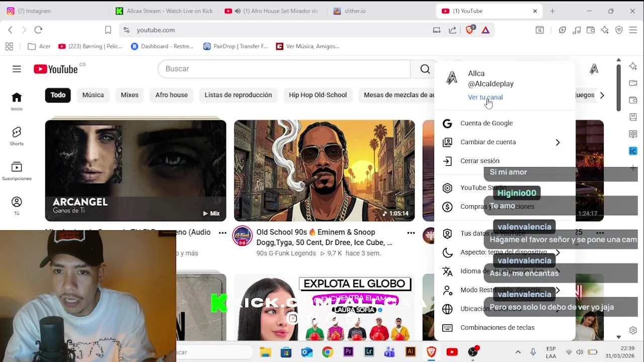Image resolution: width=644 pixels, height=362 pixels.
Task: Choose Cerrar sesión in account menu
Action: 505,161
